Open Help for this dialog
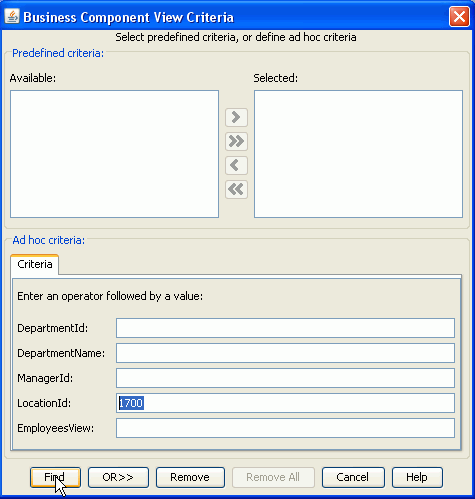This screenshot has width=475, height=499. [417, 477]
